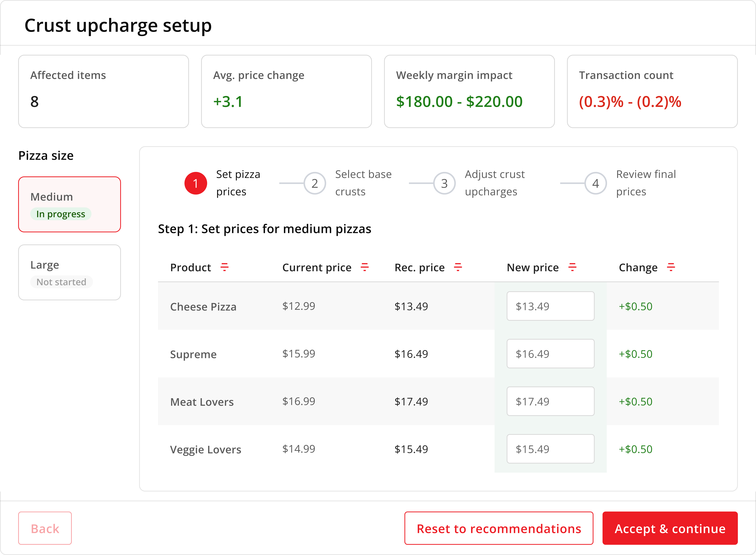Jump to the Adjust crust upcharges step
The width and height of the screenshot is (756, 555).
click(494, 183)
